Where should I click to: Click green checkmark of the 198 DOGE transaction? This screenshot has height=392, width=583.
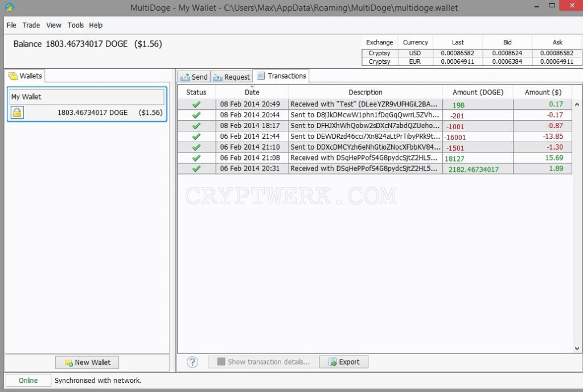tap(196, 104)
